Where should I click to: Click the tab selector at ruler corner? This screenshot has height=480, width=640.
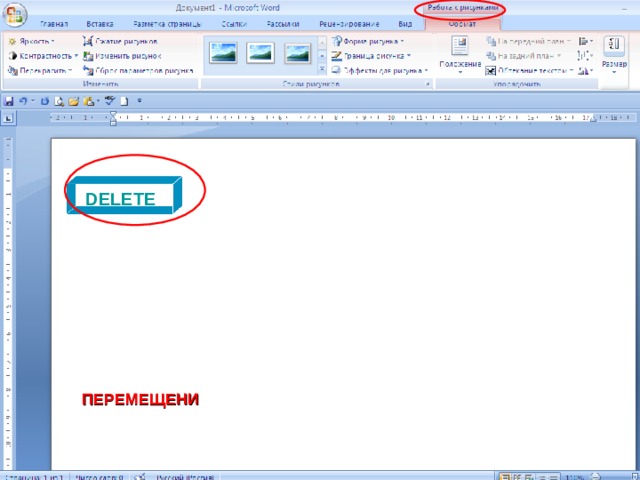coord(9,118)
